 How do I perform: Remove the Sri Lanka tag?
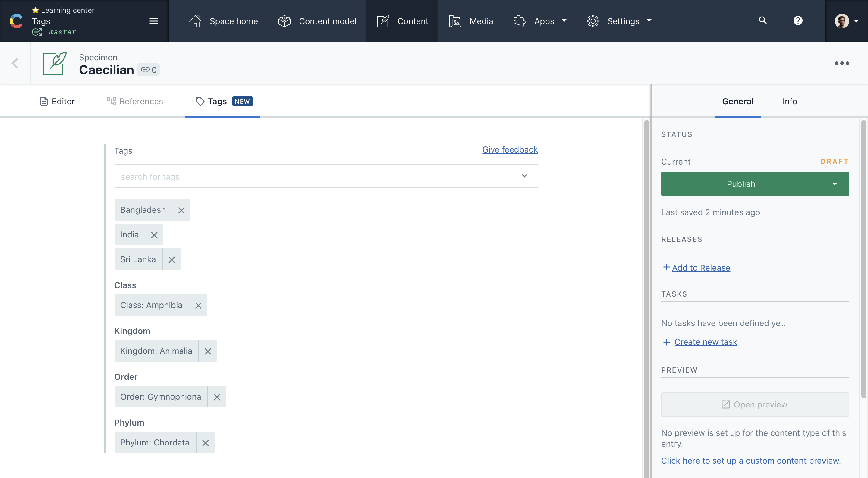(171, 259)
